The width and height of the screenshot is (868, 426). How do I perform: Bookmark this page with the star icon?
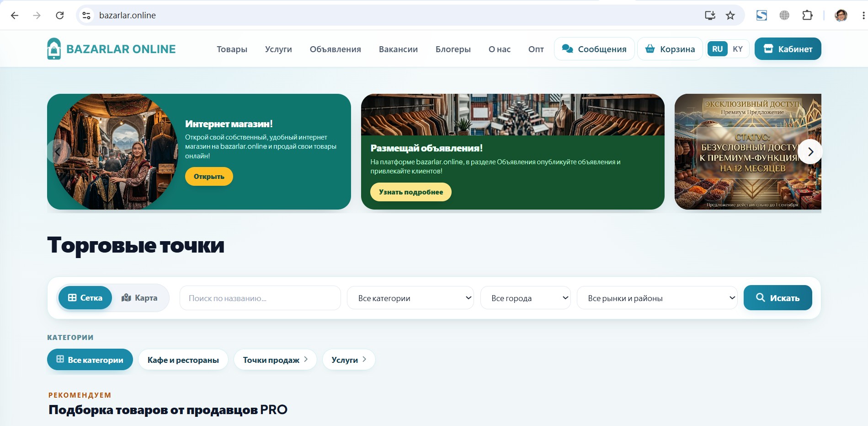click(730, 16)
